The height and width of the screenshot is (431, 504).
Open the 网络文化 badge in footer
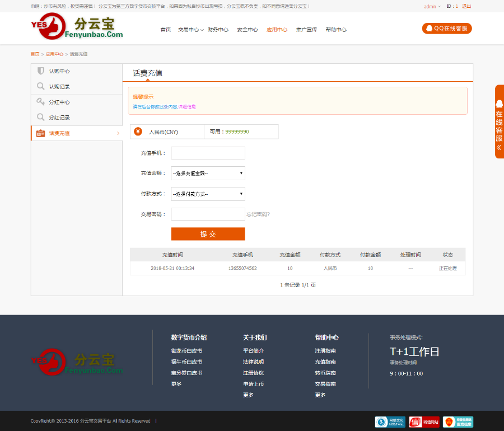click(390, 421)
